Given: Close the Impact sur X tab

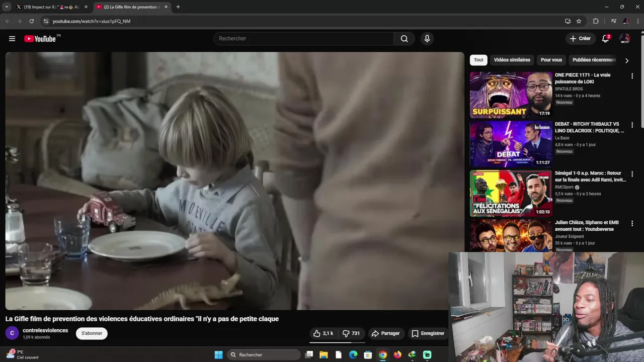Looking at the screenshot, I should point(86,7).
